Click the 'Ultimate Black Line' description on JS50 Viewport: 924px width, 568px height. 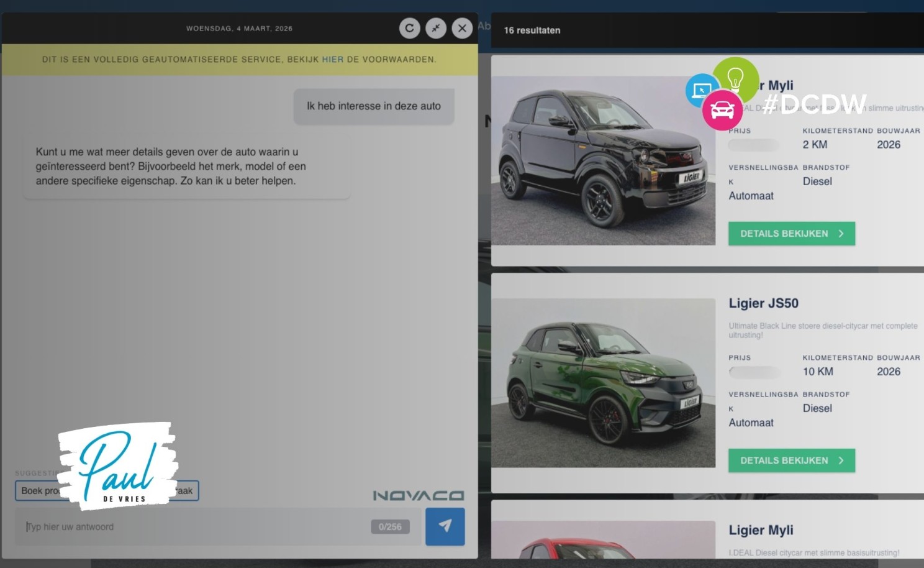pos(823,330)
